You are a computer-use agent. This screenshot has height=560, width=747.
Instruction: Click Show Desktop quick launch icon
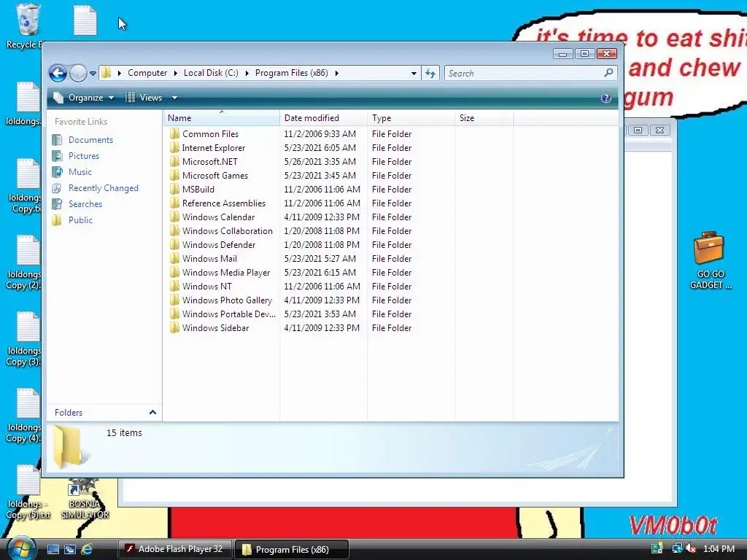click(x=53, y=549)
